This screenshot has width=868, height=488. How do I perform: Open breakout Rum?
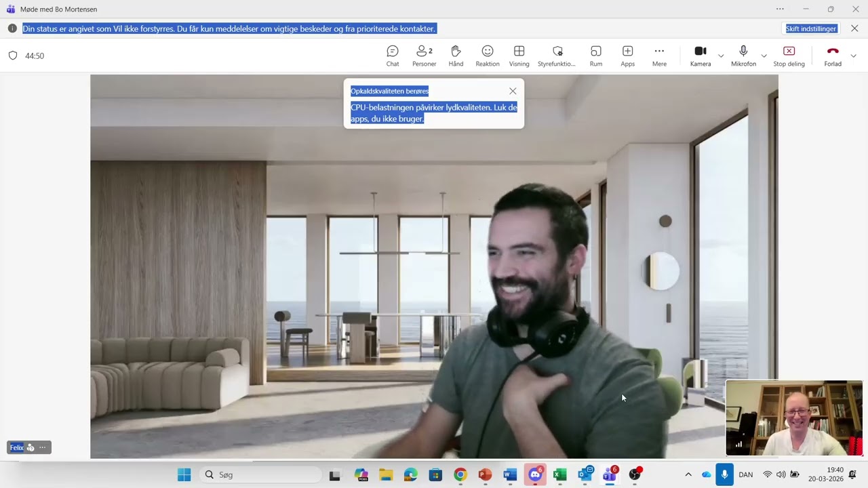[x=596, y=56]
